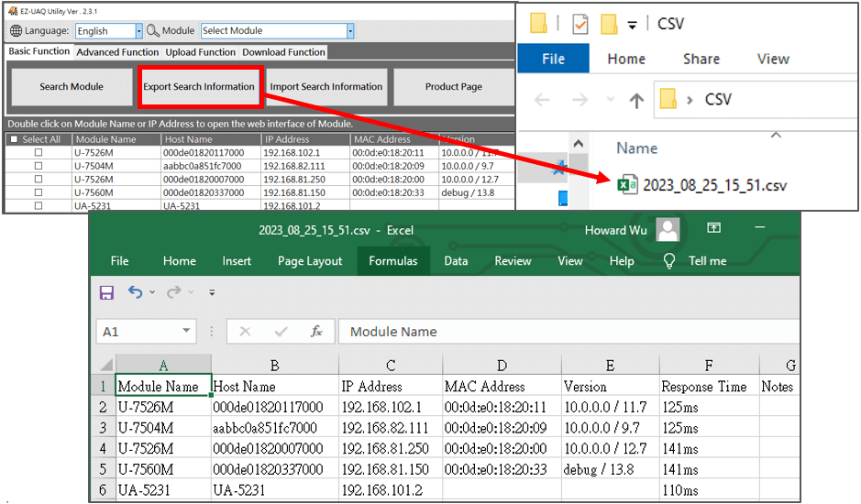Open the Undo history dropdown arrow
This screenshot has width=861, height=504.
coord(152,292)
